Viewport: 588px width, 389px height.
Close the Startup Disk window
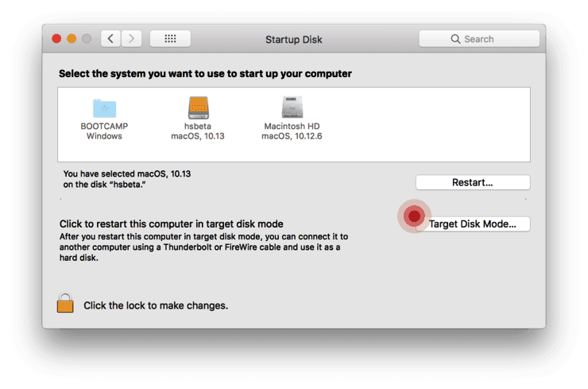[56, 39]
